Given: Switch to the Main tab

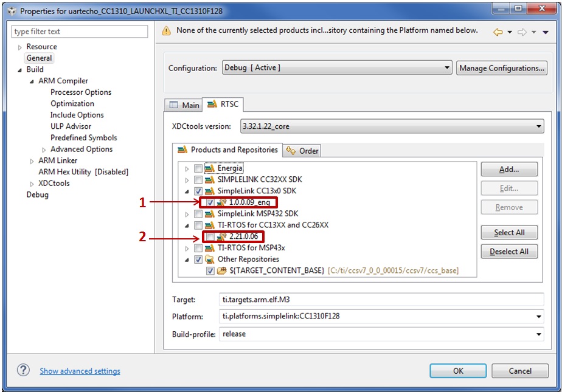Looking at the screenshot, I should coord(184,105).
